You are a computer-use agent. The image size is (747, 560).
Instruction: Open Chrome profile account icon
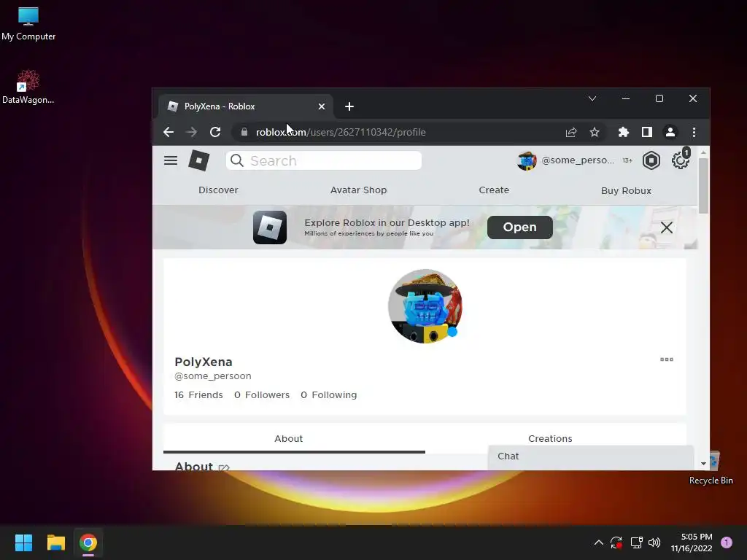pos(670,132)
